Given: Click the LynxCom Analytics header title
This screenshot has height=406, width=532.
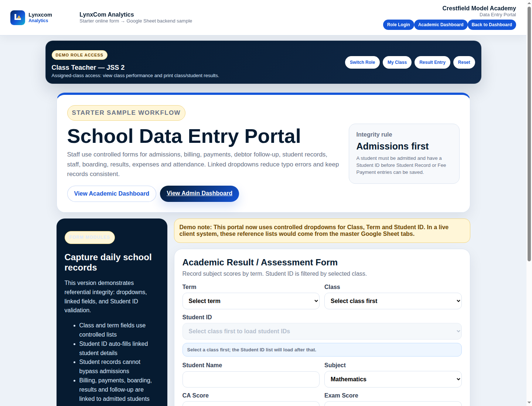Looking at the screenshot, I should 107,14.
